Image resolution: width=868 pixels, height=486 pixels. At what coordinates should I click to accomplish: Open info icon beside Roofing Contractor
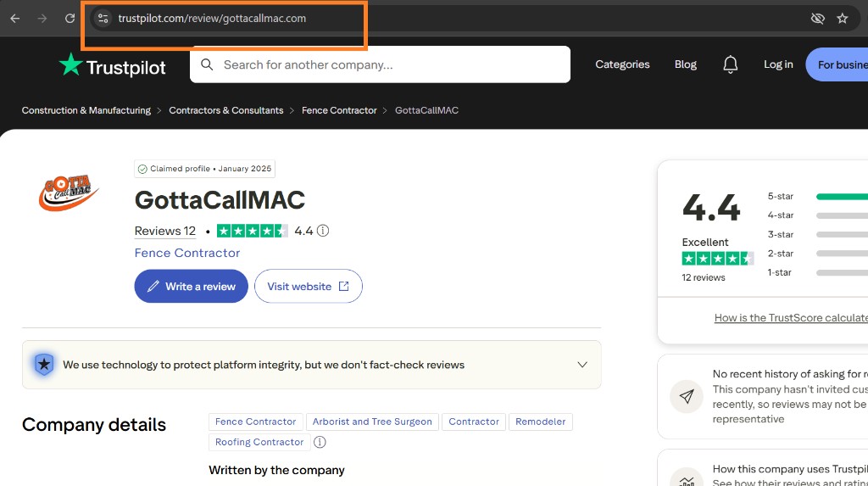tap(320, 442)
